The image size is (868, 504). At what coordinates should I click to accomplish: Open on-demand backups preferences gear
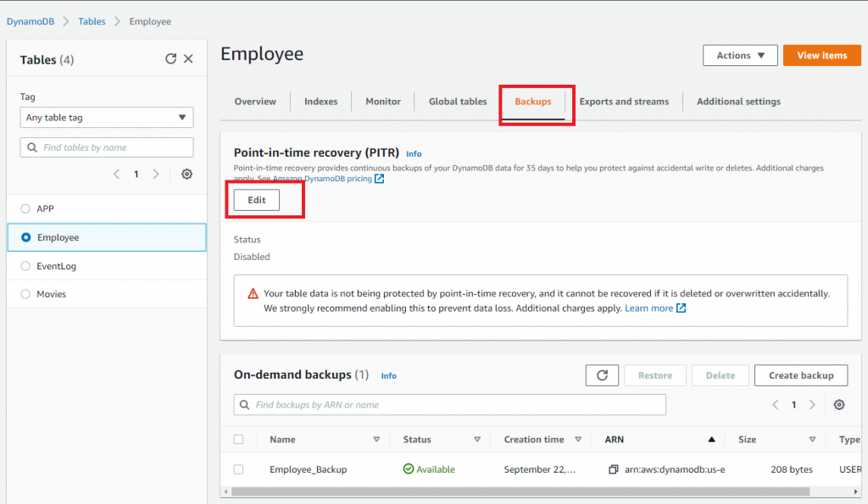coord(839,405)
